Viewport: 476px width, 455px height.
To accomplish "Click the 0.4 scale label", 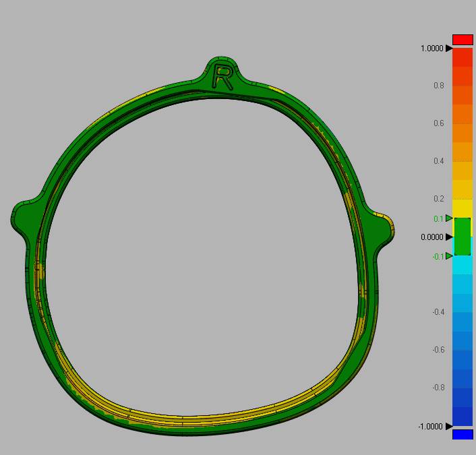I will point(439,161).
